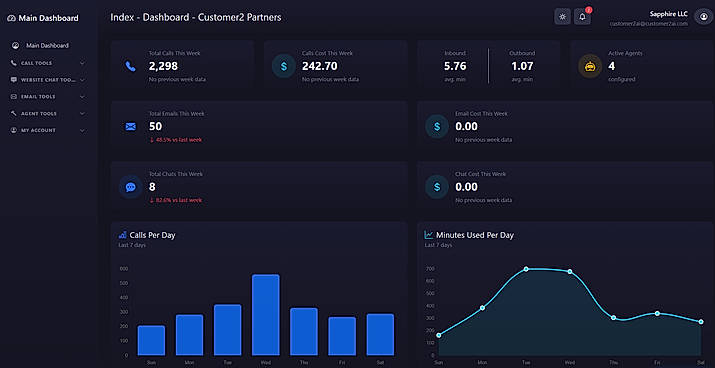
Task: Click the chat bubble icon on Total Chats card
Action: tap(131, 187)
